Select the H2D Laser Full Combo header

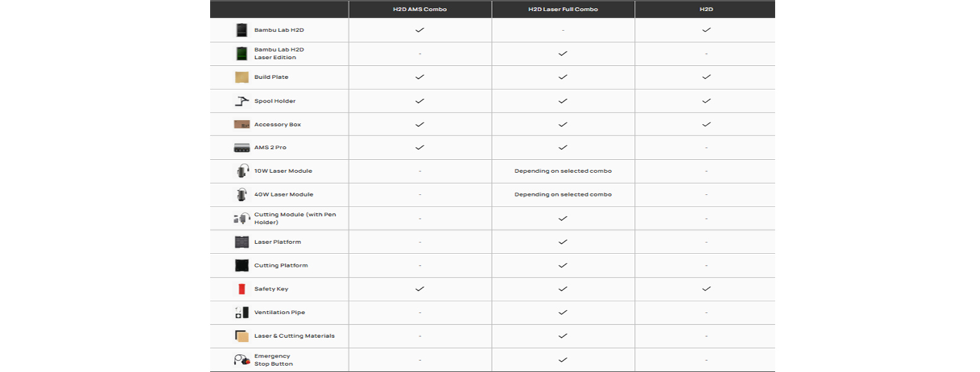pos(563,9)
